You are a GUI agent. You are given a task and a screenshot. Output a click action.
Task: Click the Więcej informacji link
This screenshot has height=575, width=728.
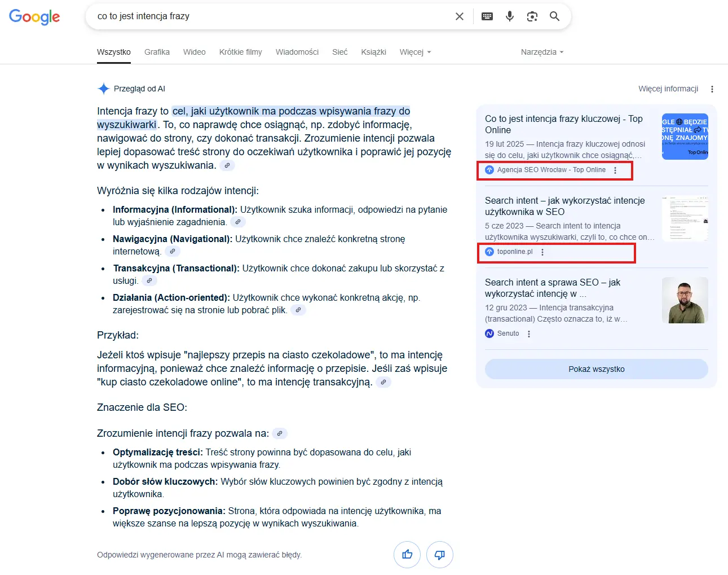tap(668, 89)
